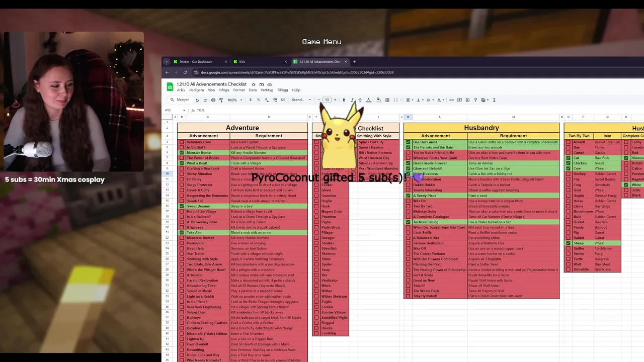Decrease font size minus button
Viewport: 644px width, 362px height.
tap(319, 100)
